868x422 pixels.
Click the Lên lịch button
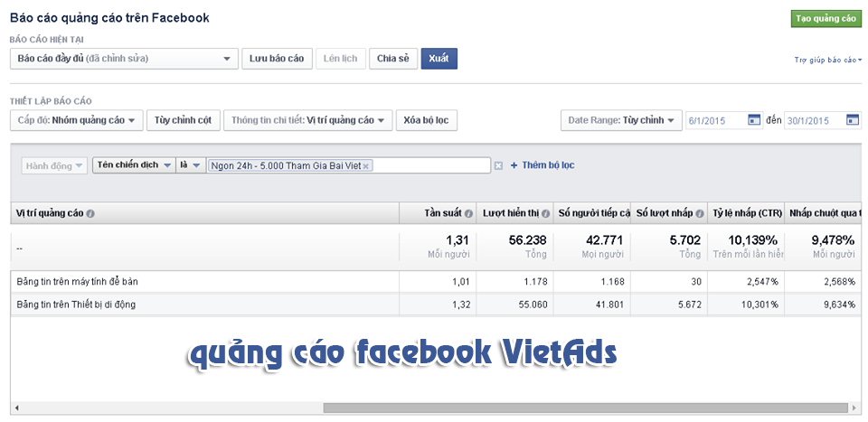pyautogui.click(x=341, y=59)
